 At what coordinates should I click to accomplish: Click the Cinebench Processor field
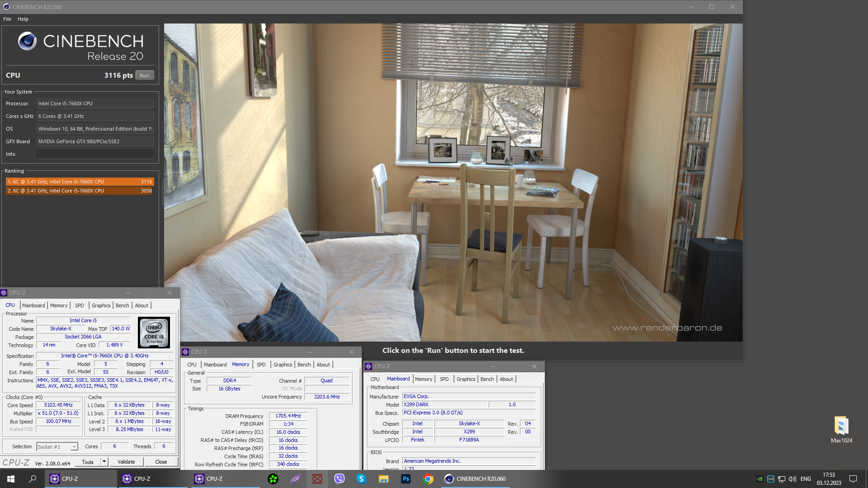95,103
